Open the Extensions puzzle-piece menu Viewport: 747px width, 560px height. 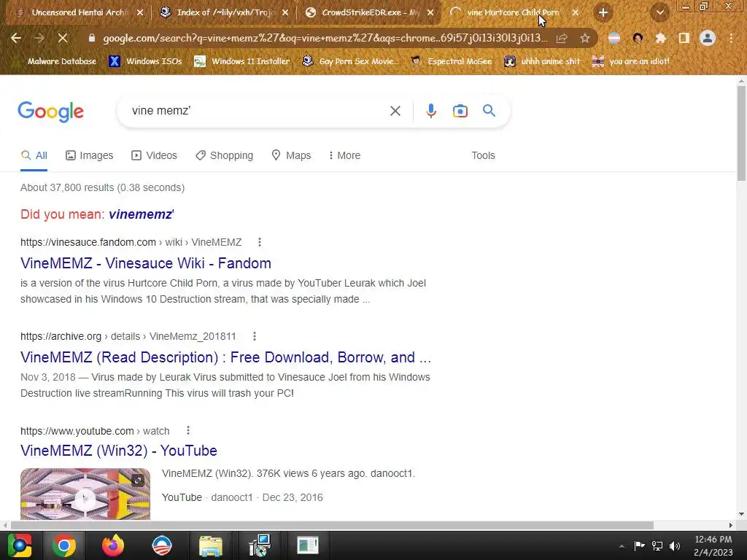[660, 38]
